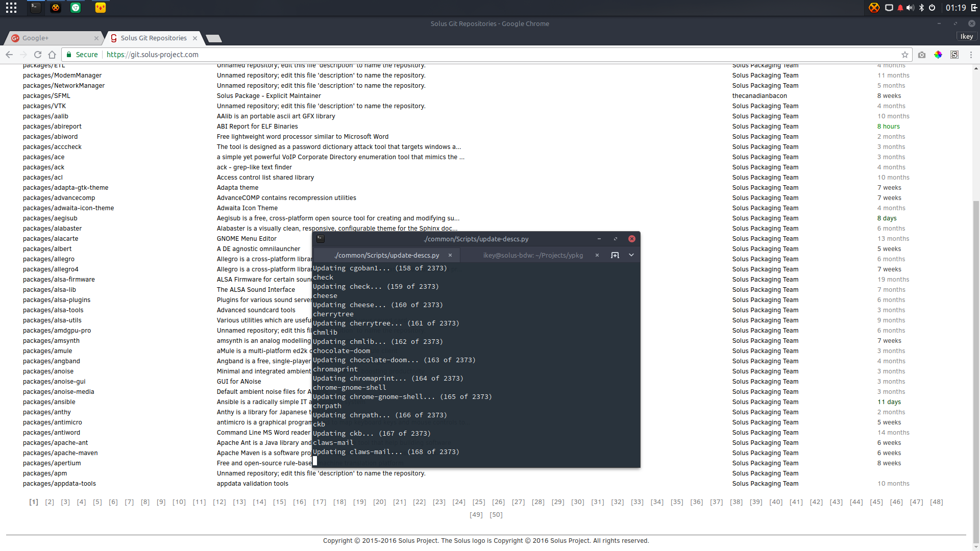Image resolution: width=980 pixels, height=551 pixels.
Task: Open the GNOME Menu Editor description link
Action: tap(247, 239)
